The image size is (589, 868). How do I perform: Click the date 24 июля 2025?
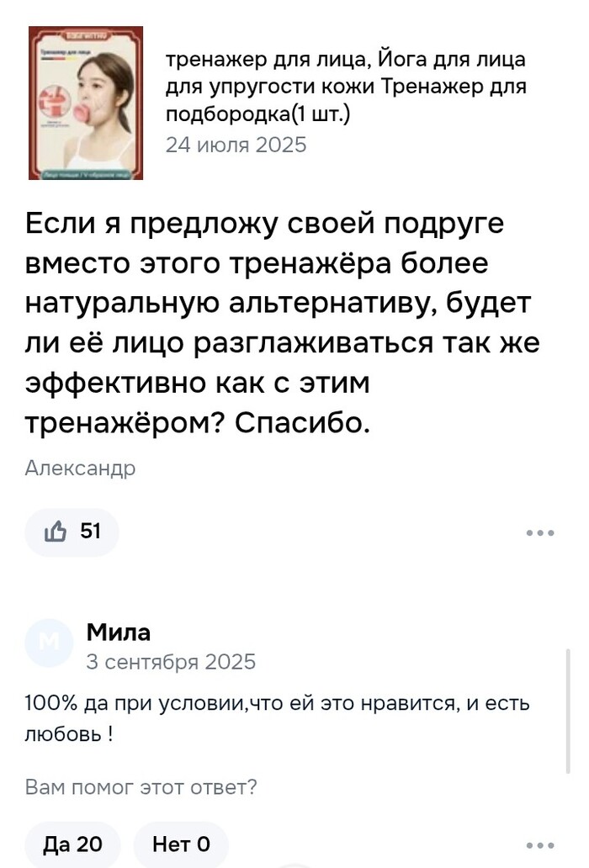[236, 145]
